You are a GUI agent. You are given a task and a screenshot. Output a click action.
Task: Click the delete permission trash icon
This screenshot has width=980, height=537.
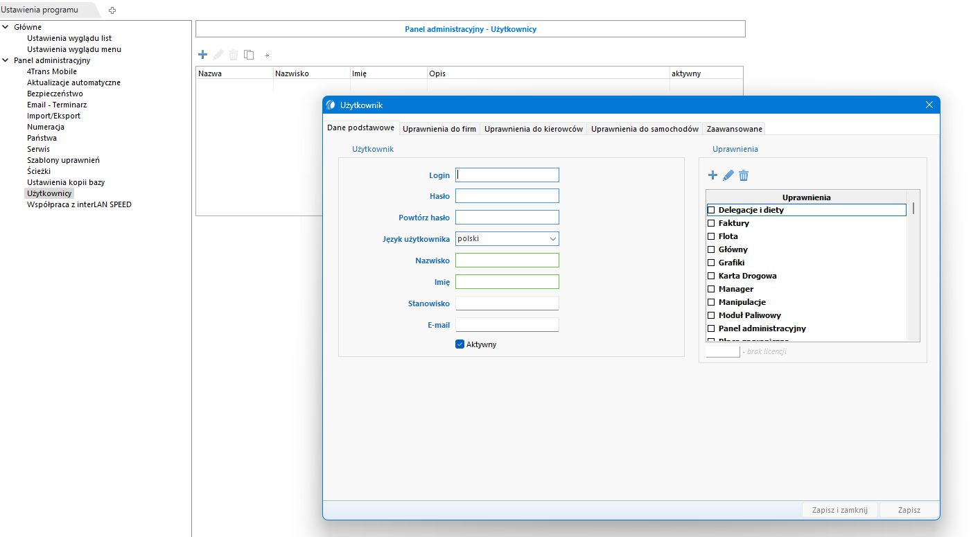(x=744, y=175)
